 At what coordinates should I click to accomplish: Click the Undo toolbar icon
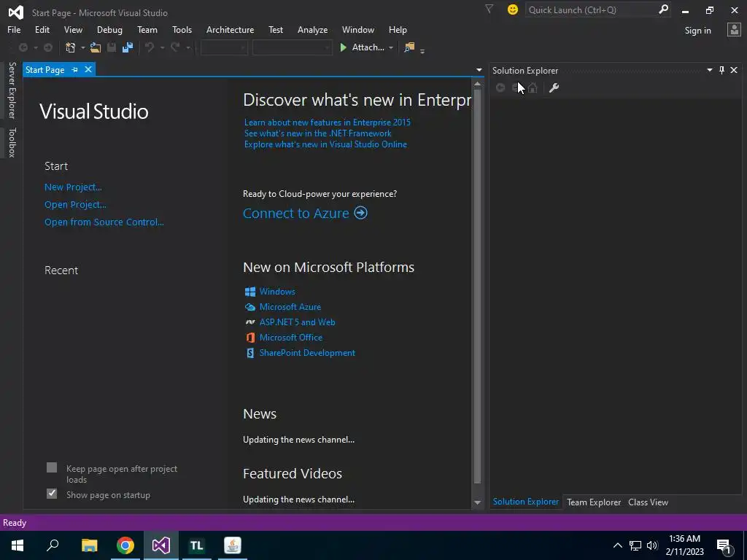click(150, 47)
